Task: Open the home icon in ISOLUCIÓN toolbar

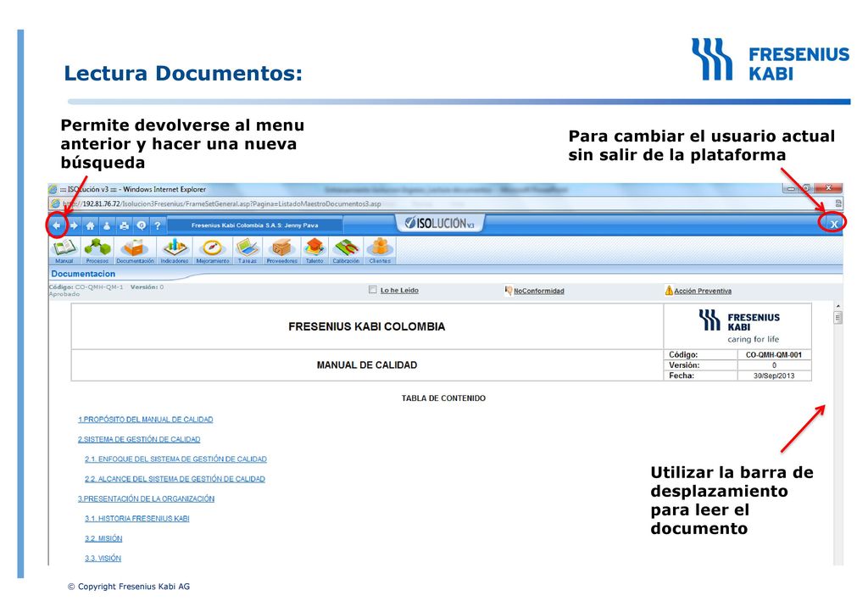Action: pos(90,225)
